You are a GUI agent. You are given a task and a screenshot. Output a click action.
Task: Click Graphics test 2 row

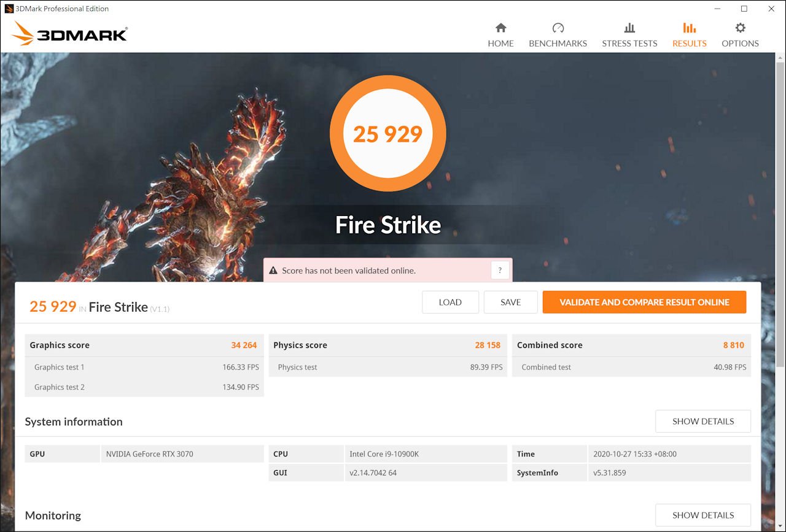click(144, 387)
